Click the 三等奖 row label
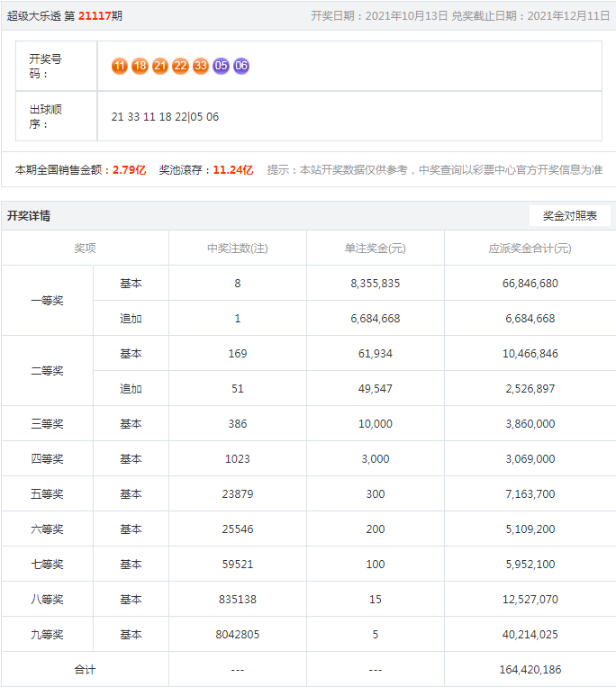The height and width of the screenshot is (687, 616). [x=48, y=424]
